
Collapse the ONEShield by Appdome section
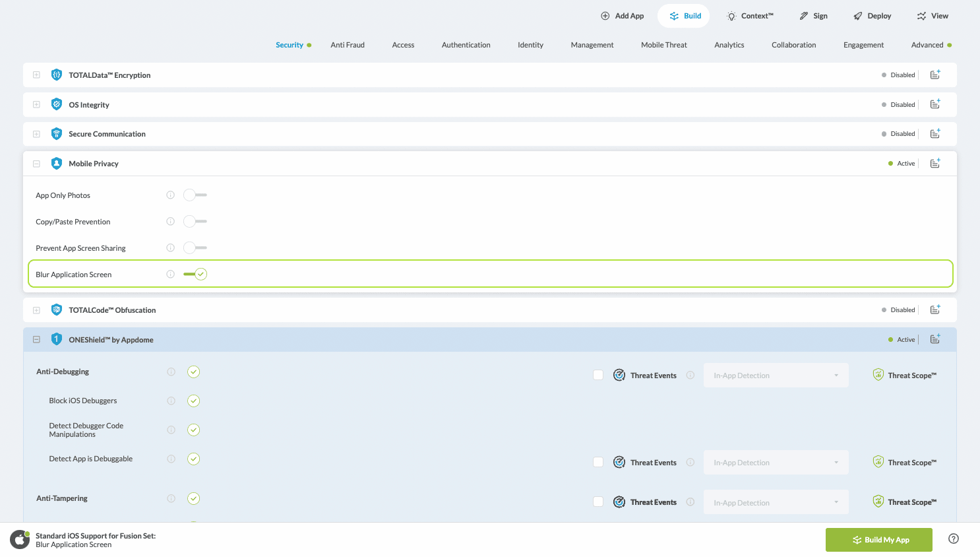pyautogui.click(x=36, y=340)
